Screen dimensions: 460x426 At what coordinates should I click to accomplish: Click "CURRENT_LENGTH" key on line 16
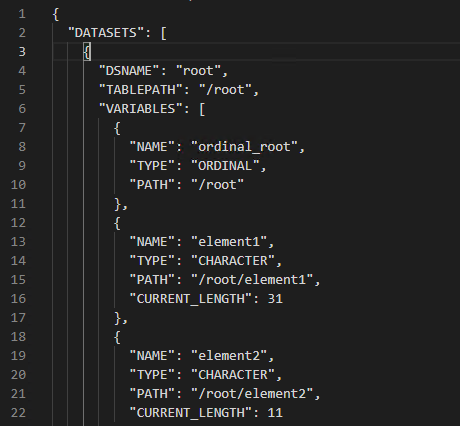click(190, 299)
